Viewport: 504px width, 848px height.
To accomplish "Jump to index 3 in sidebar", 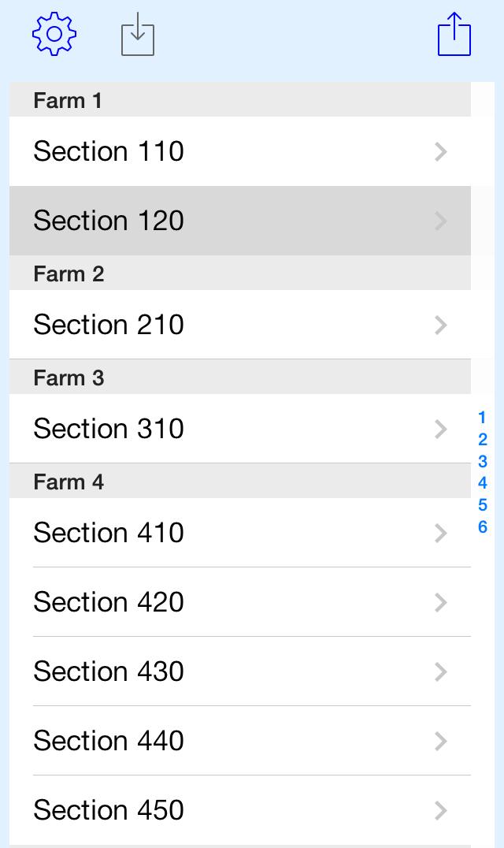I will point(483,461).
